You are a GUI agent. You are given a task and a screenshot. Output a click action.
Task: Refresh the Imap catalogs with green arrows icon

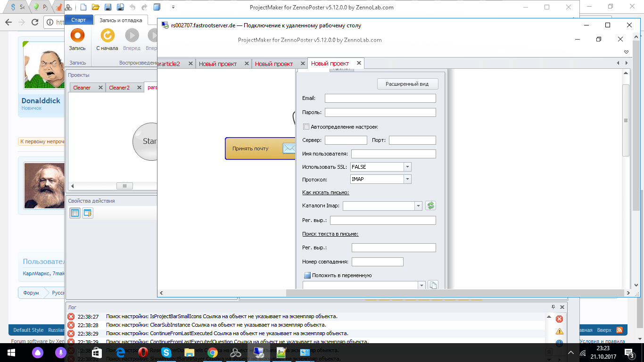pyautogui.click(x=430, y=206)
